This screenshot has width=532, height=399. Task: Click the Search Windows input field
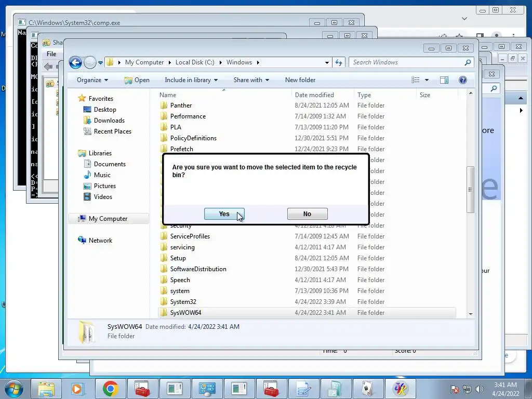(407, 62)
